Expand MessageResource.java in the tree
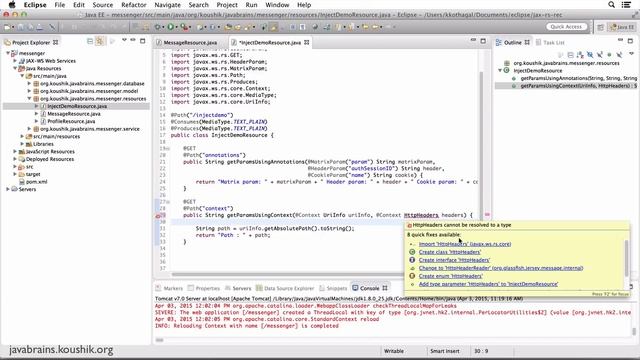 coord(36,114)
